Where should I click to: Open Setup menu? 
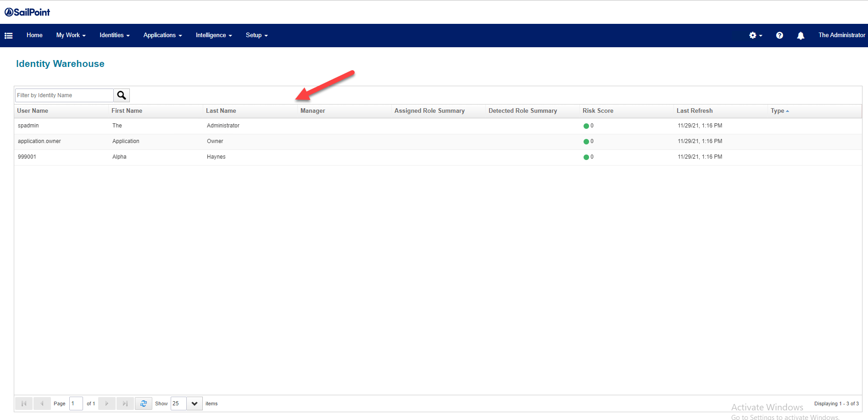tap(257, 35)
